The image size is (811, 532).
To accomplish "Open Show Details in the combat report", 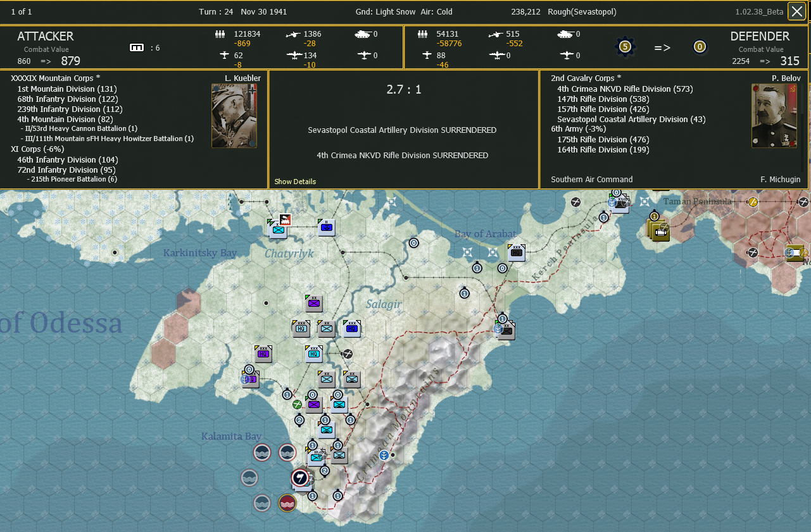I will [295, 182].
